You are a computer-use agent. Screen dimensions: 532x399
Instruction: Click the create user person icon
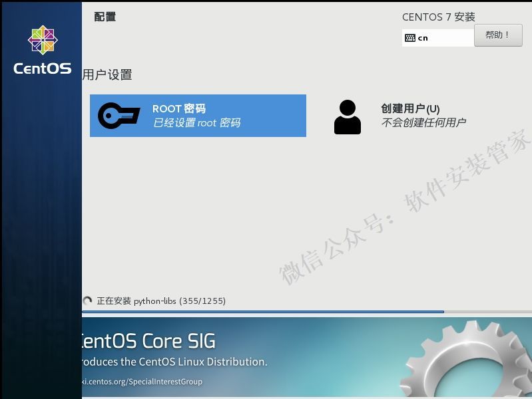click(x=348, y=117)
